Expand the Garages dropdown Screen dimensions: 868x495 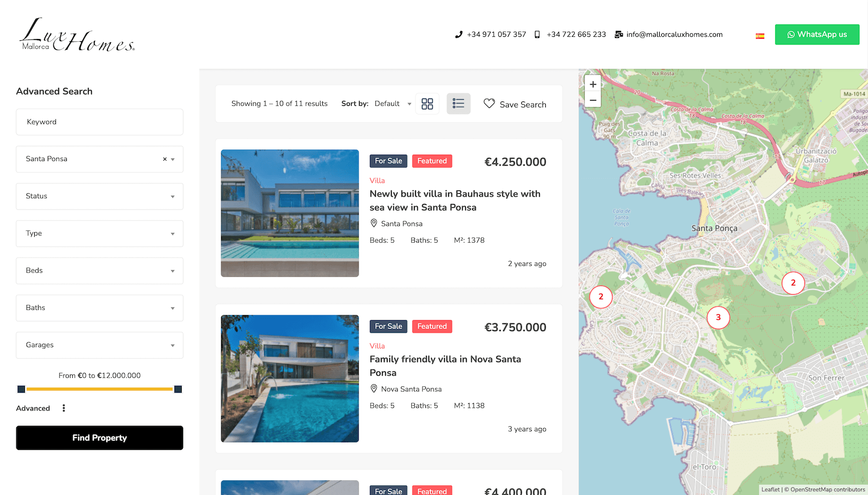coord(99,345)
